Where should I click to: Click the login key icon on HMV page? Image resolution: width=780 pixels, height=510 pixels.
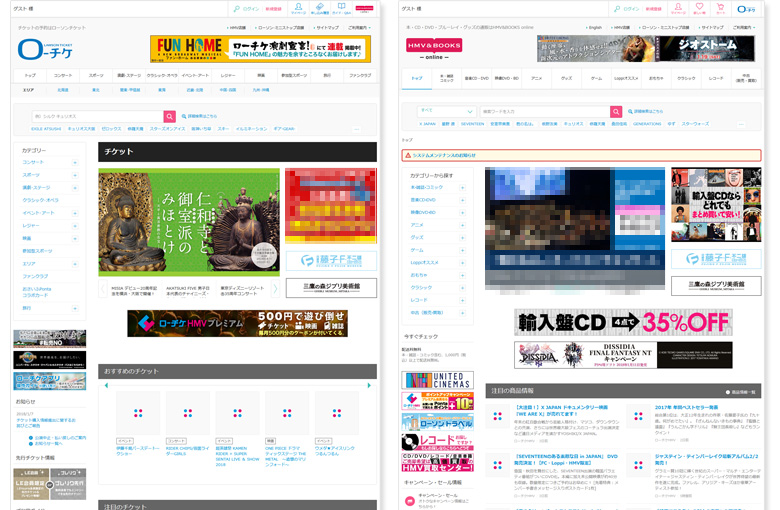click(617, 8)
